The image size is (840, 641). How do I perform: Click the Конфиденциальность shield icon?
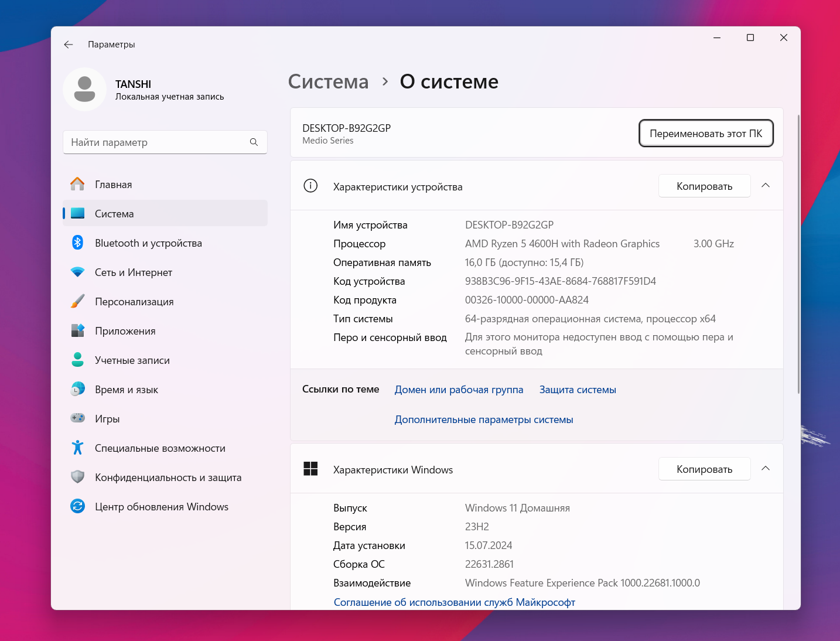(x=77, y=477)
